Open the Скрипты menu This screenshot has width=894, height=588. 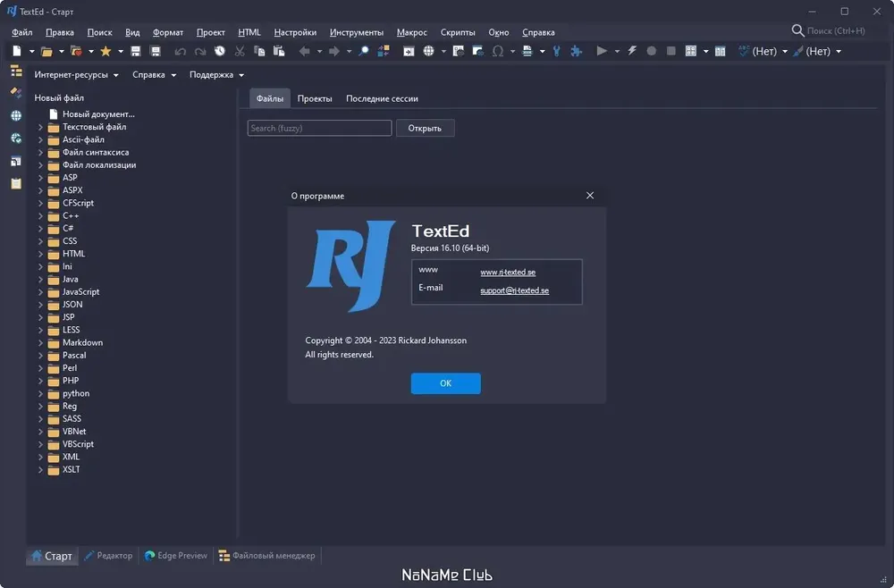tap(458, 32)
